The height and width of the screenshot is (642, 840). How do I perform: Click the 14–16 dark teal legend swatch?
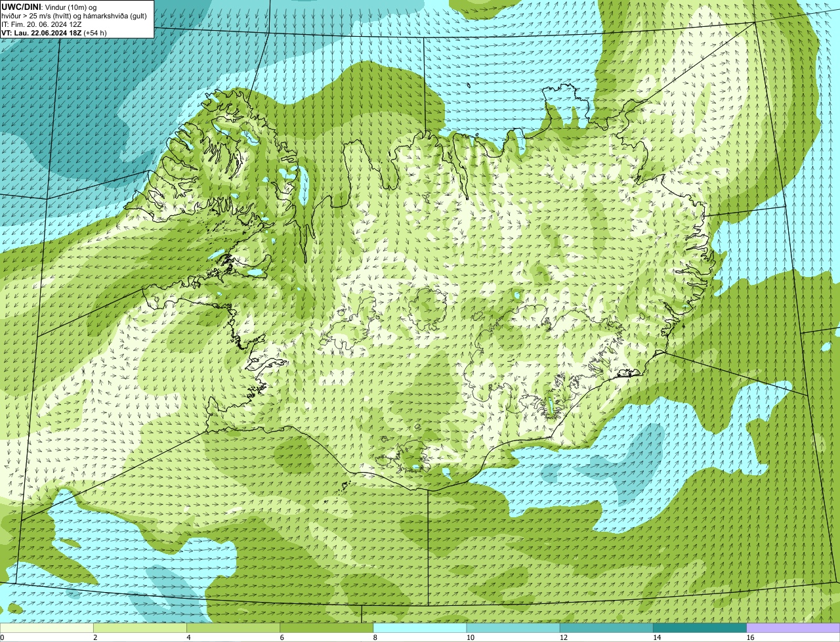tap(700, 628)
